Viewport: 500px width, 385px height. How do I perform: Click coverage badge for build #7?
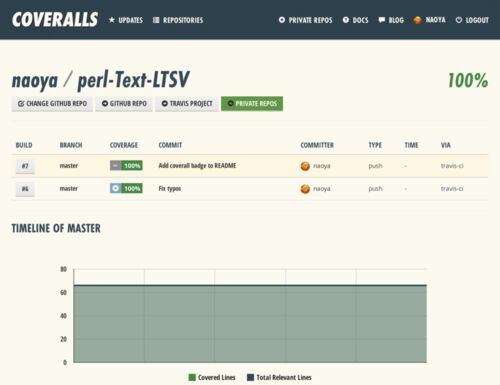(126, 165)
